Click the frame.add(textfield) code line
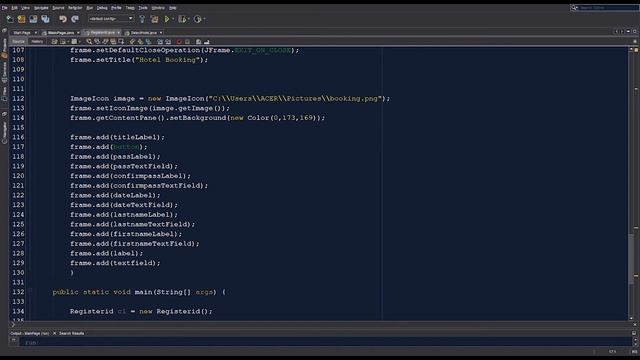640x360 pixels. coord(115,263)
